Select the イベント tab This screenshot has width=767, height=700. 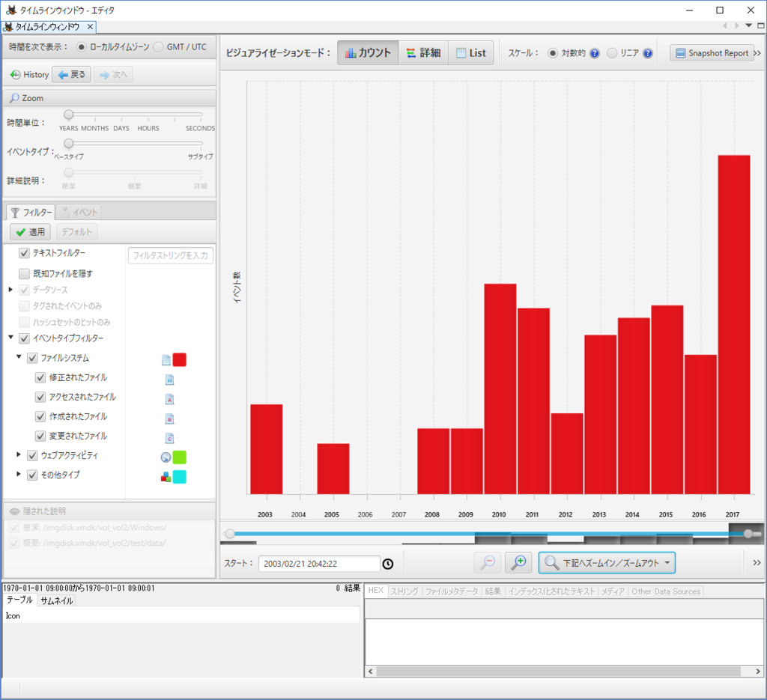(x=79, y=212)
